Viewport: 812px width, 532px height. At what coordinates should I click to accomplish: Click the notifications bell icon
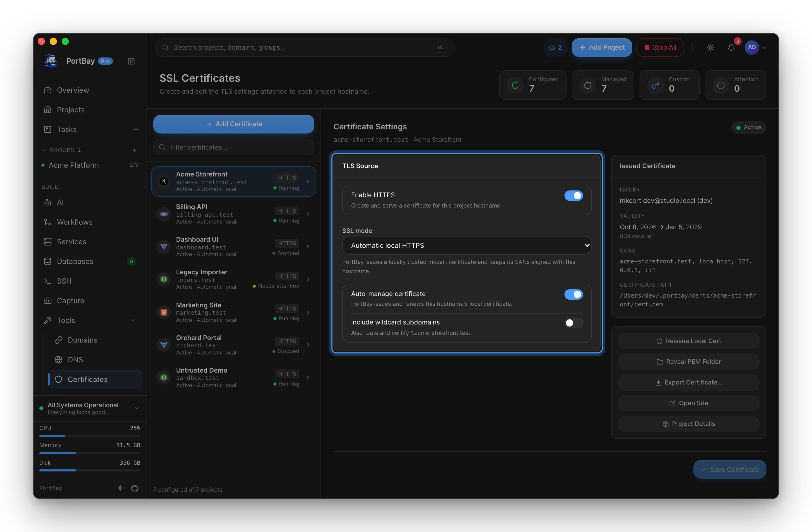731,47
